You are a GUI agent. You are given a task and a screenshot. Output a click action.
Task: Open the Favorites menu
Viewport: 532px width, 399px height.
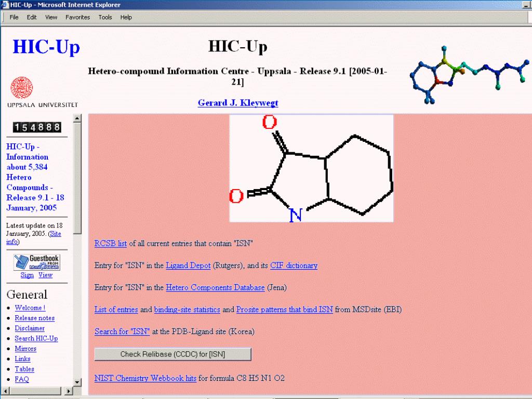[x=78, y=17]
